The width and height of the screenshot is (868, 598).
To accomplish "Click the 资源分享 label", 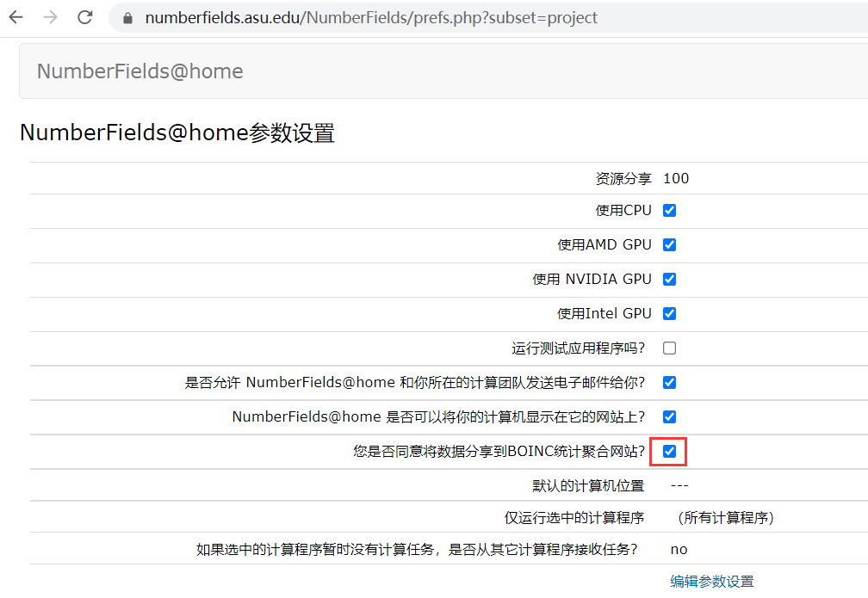I will (x=623, y=179).
